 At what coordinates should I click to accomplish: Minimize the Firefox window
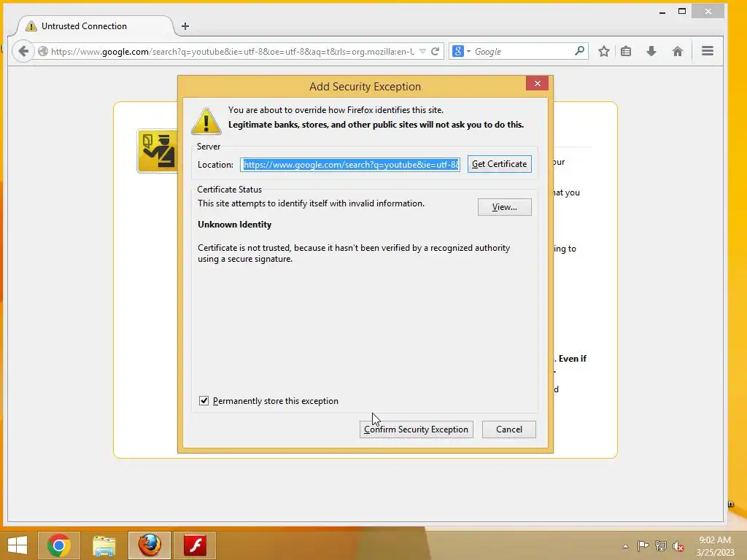click(662, 12)
